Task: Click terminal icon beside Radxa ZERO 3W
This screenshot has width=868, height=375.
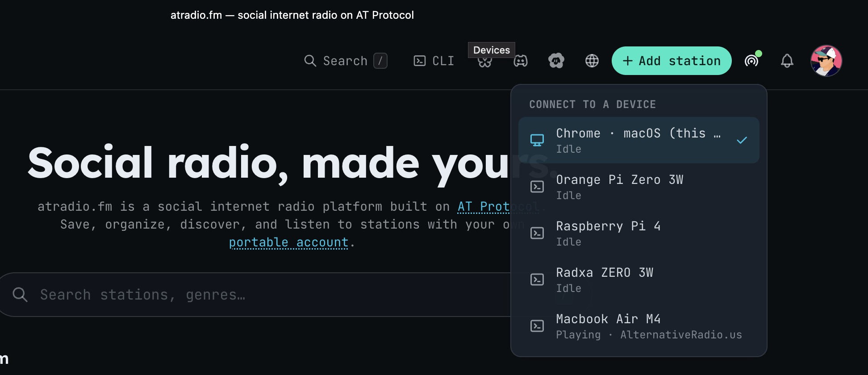Action: click(537, 279)
